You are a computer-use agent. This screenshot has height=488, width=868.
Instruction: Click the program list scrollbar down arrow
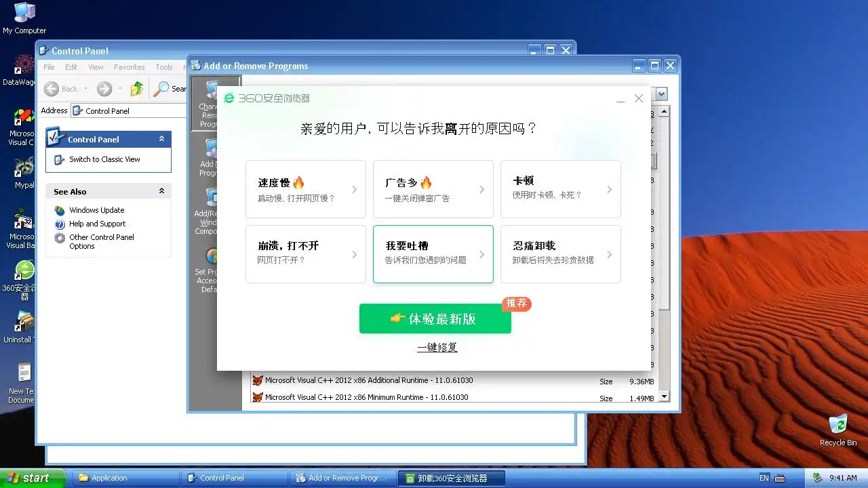(x=664, y=397)
